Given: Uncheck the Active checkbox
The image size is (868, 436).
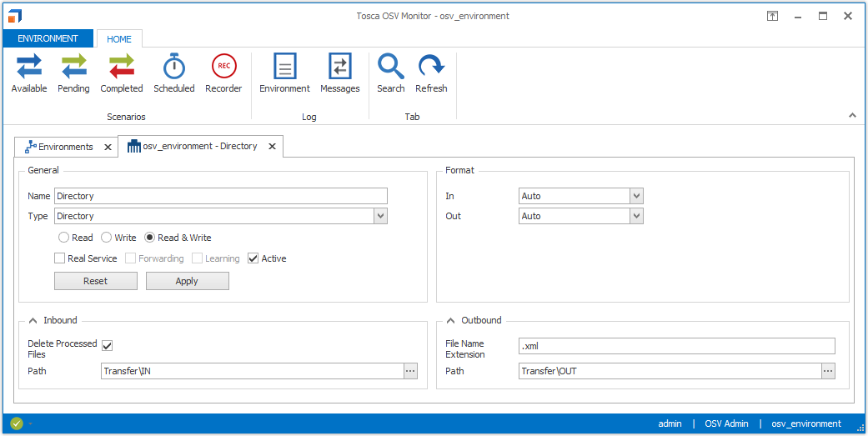Looking at the screenshot, I should pos(253,258).
